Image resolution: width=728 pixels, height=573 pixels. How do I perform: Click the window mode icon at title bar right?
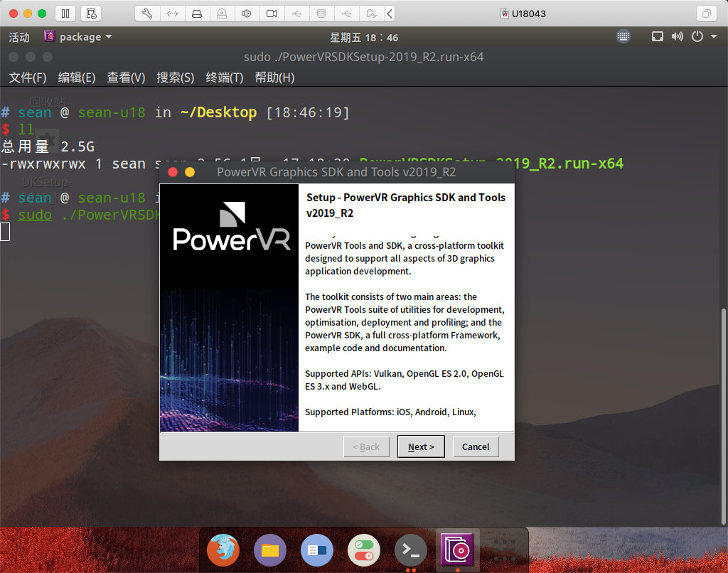point(706,14)
